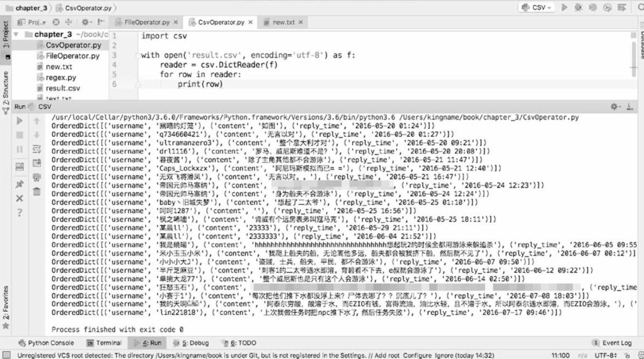The width and height of the screenshot is (644, 359).
Task: Toggle fold marker beside line 3
Action: coord(138,55)
